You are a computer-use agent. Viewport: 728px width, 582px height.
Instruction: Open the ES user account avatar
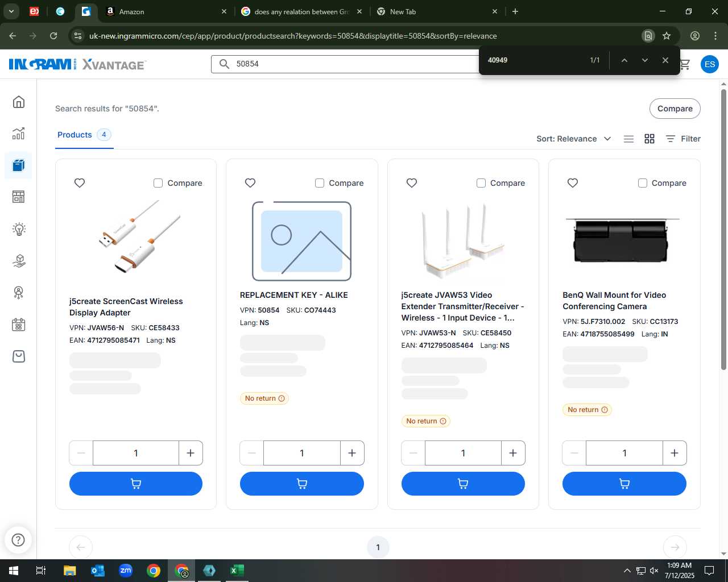[x=710, y=64]
